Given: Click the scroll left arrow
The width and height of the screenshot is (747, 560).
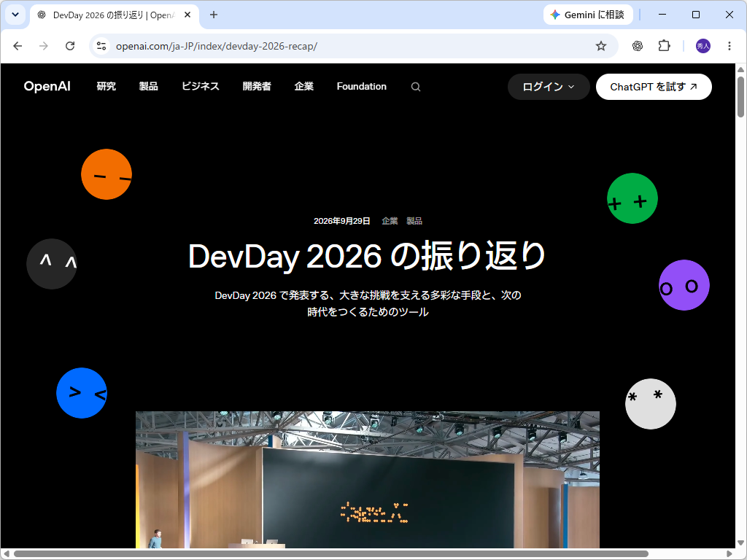Looking at the screenshot, I should (x=7, y=554).
